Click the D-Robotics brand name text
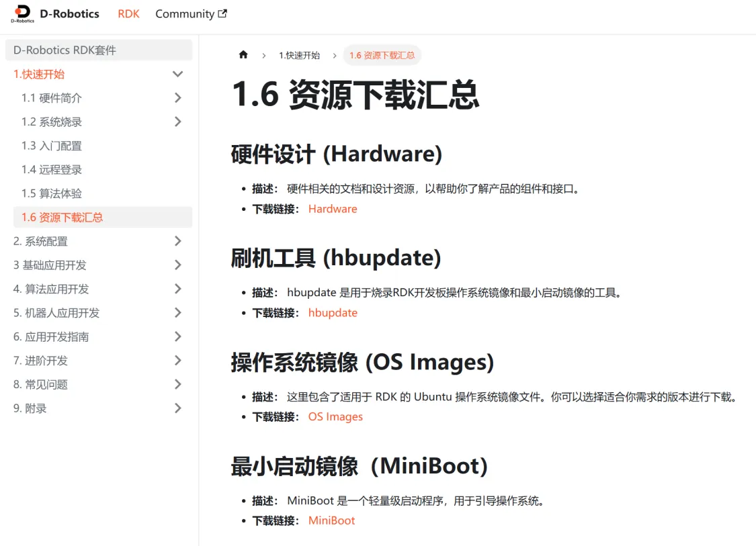 coord(69,14)
